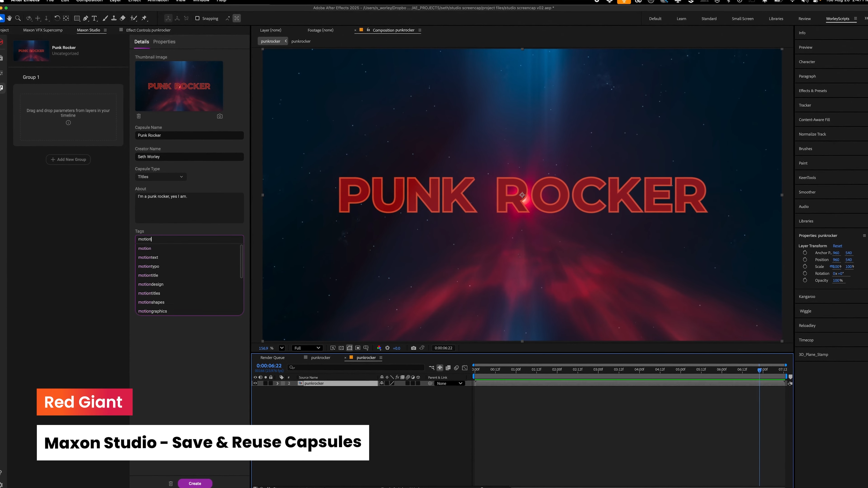Select the Type tool
This screenshot has width=868, height=488.
[x=94, y=18]
